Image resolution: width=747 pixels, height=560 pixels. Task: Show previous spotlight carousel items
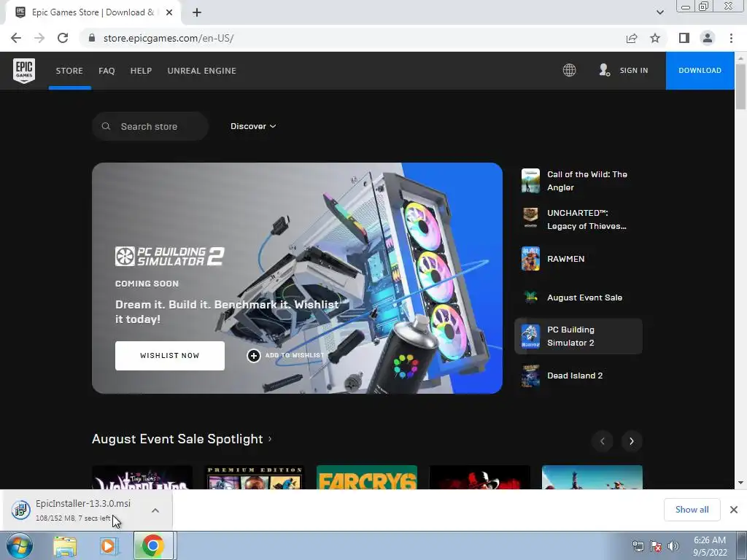[602, 441]
